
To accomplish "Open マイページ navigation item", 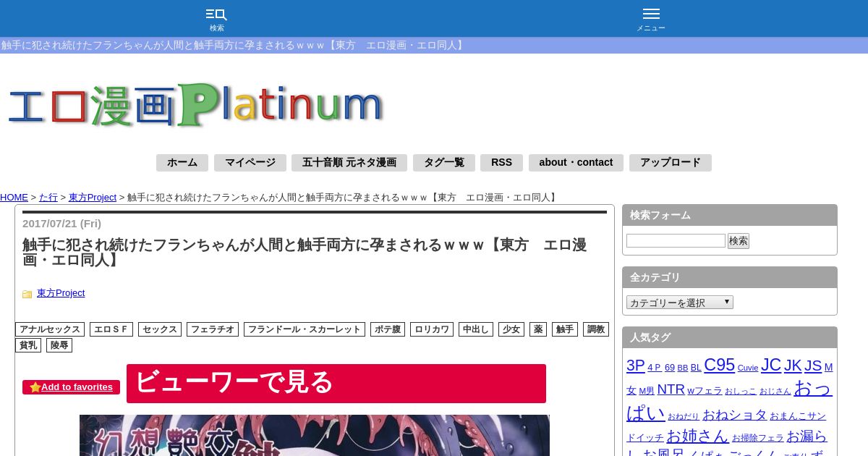I will pos(250,162).
